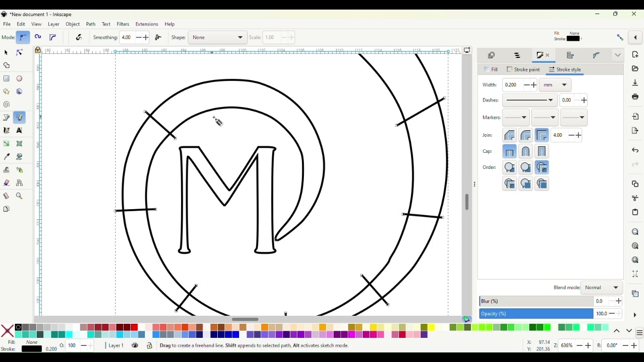Choose the Ellipse tool
This screenshot has width=644, height=362.
point(20,79)
